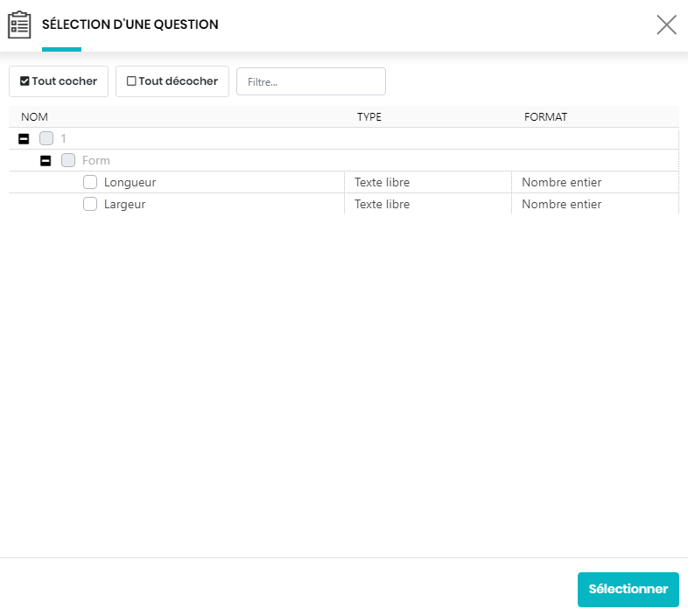
Task: Select the 'Largeur' row label
Action: 124,204
